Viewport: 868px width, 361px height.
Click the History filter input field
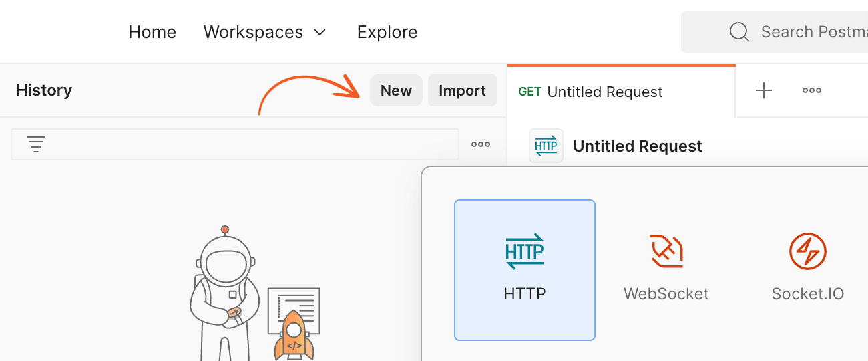tap(235, 144)
